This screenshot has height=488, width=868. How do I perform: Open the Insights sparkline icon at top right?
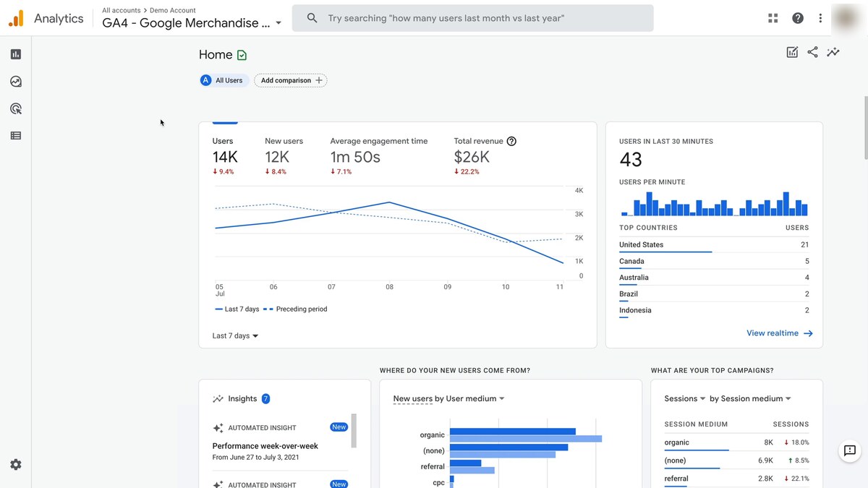[x=833, y=52]
